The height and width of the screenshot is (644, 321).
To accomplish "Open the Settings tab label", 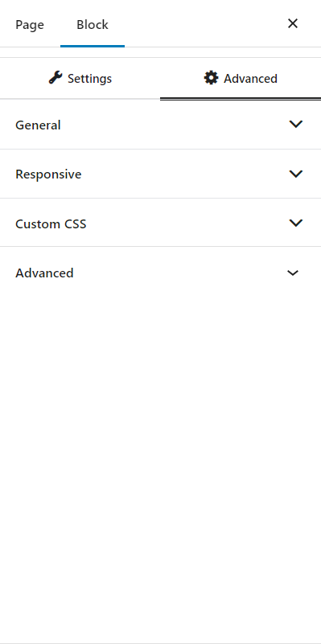I will (x=89, y=79).
